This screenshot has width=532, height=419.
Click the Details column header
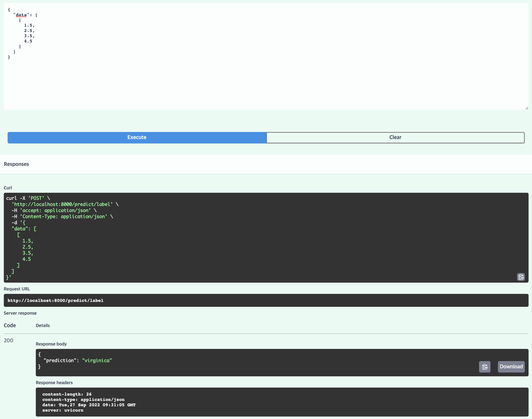coord(43,325)
